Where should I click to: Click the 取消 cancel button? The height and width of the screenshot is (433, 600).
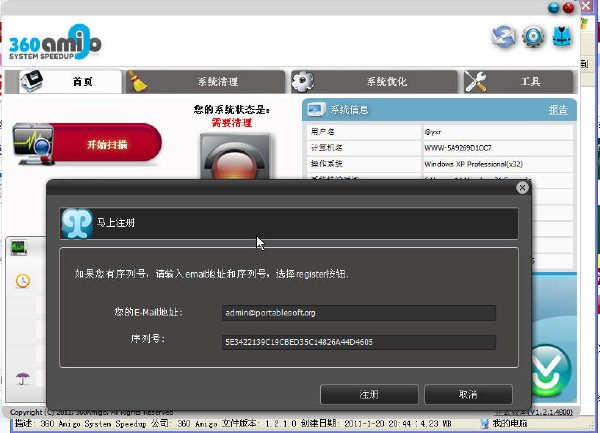point(468,394)
